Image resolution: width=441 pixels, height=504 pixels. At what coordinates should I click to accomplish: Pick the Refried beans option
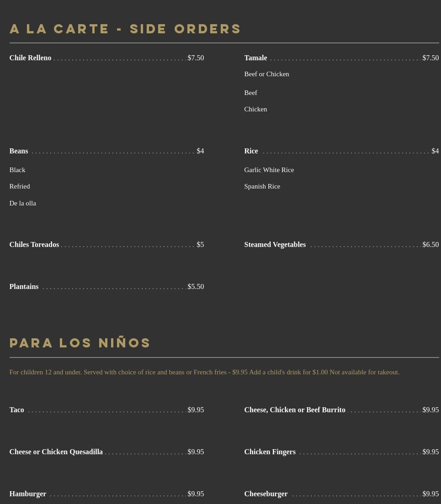pos(20,186)
